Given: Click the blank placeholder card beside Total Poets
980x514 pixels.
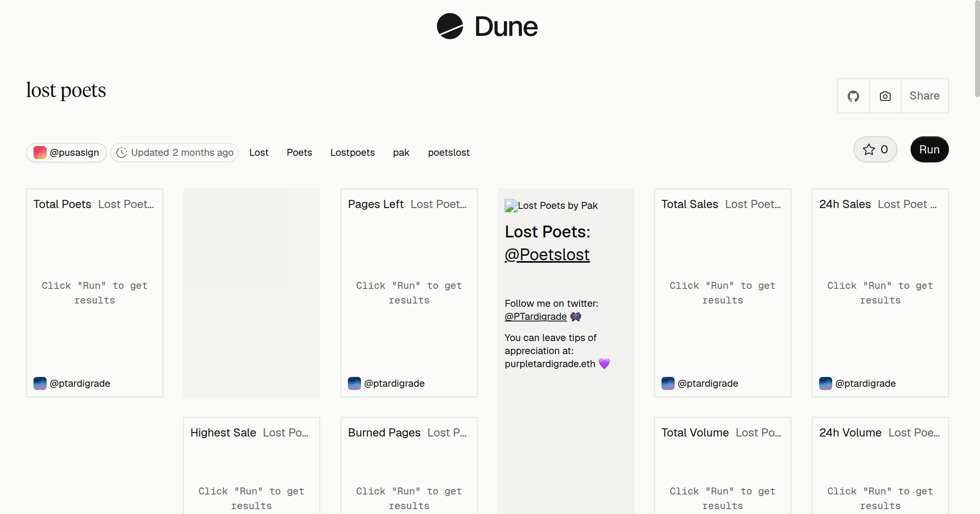Looking at the screenshot, I should pos(252,292).
